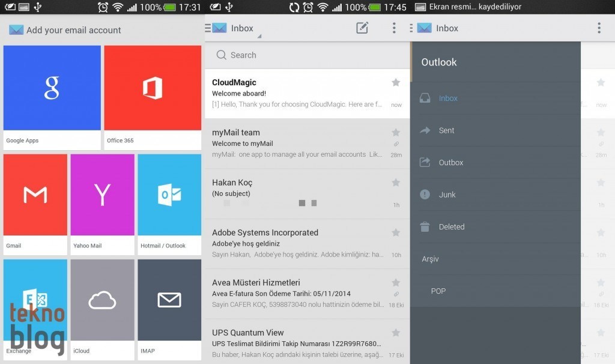615x364 pixels.
Task: Open the overflow menu in middle Inbox header
Action: point(394,28)
